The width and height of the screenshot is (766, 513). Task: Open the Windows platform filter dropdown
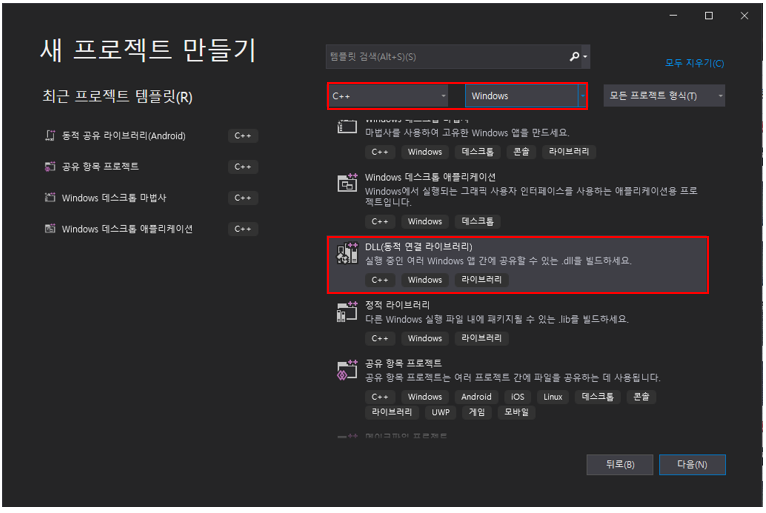pos(526,96)
